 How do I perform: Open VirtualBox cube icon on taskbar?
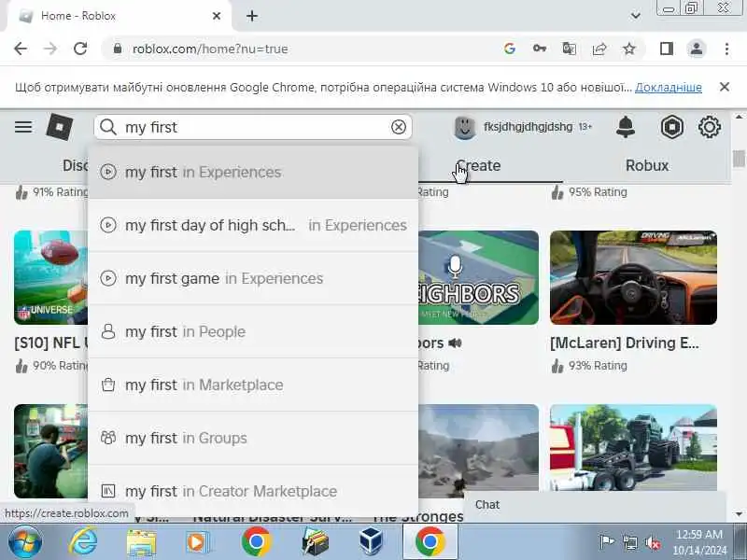371,542
